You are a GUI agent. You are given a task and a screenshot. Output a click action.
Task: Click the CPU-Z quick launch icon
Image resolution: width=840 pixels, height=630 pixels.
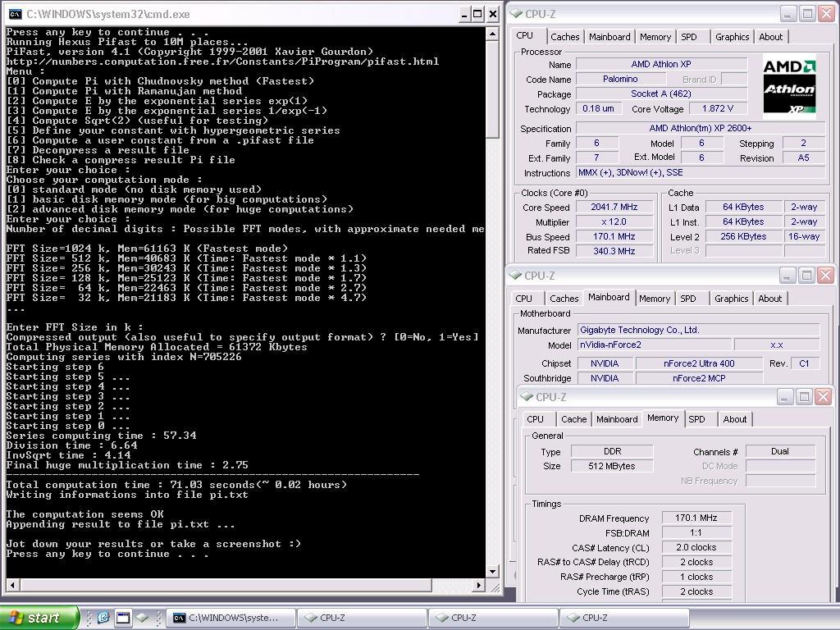(x=142, y=618)
